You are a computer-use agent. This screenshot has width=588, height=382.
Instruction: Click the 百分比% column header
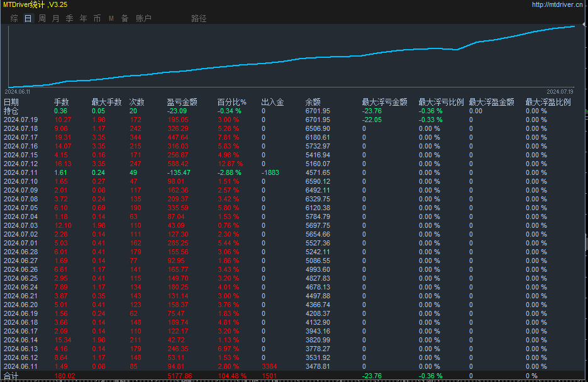pos(232,102)
